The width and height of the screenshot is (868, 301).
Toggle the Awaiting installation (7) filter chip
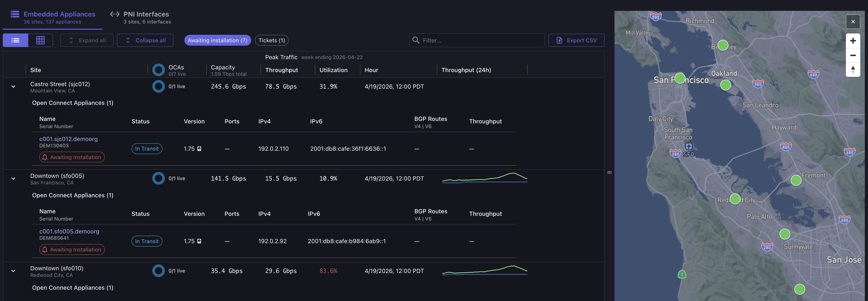pyautogui.click(x=217, y=40)
